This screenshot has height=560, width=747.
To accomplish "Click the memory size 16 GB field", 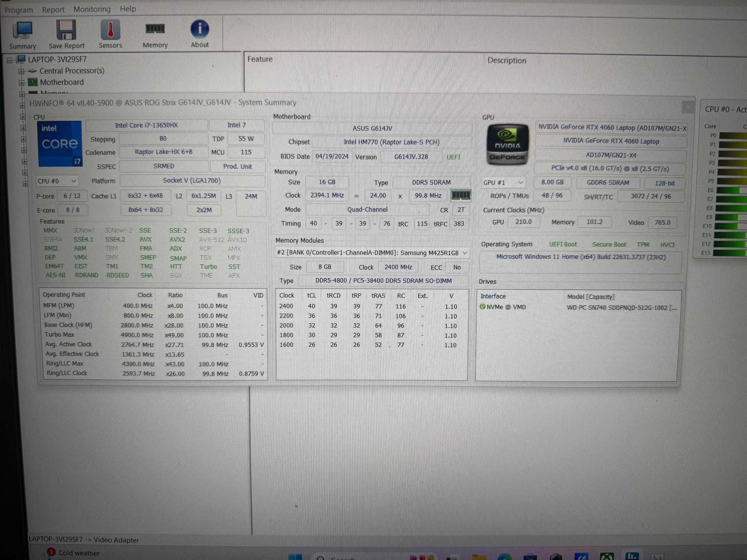I will tap(327, 182).
